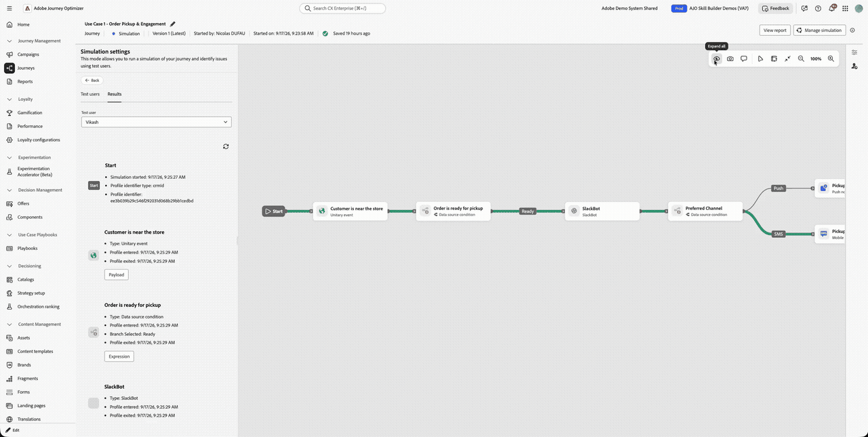Click the Components sidebar icon
This screenshot has width=868, height=437.
pos(9,217)
